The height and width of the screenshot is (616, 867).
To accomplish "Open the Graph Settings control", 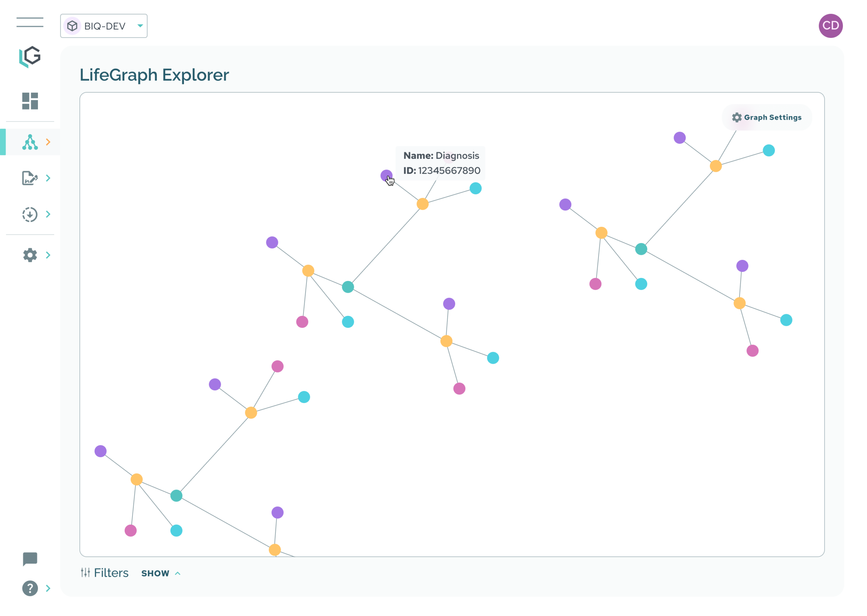I will click(767, 117).
